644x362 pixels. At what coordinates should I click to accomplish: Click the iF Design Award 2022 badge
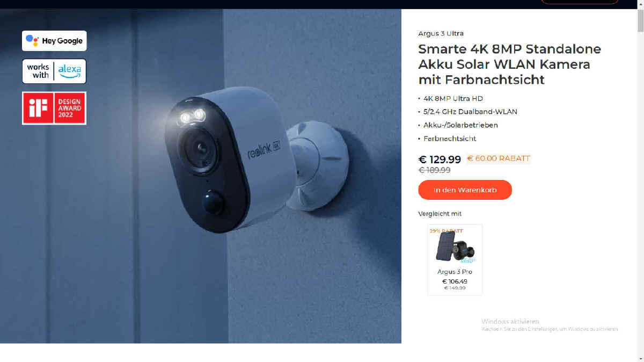(x=54, y=108)
